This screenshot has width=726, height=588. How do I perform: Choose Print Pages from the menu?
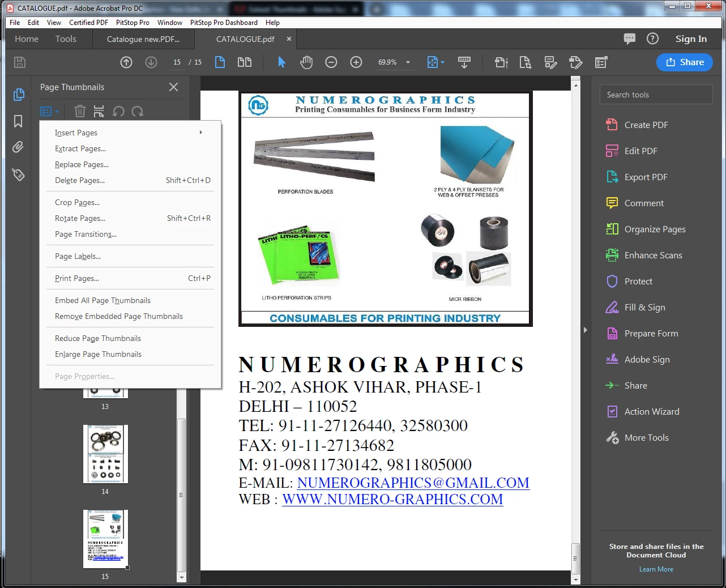[130, 278]
